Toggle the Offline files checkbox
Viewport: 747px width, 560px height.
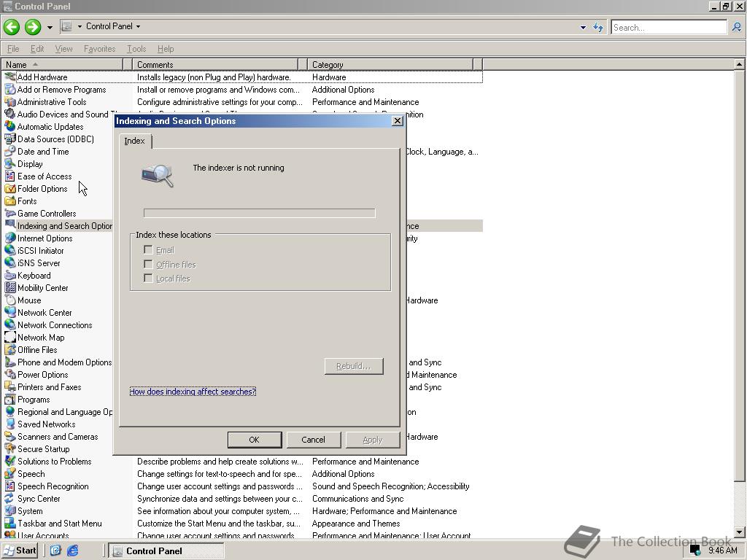[148, 264]
